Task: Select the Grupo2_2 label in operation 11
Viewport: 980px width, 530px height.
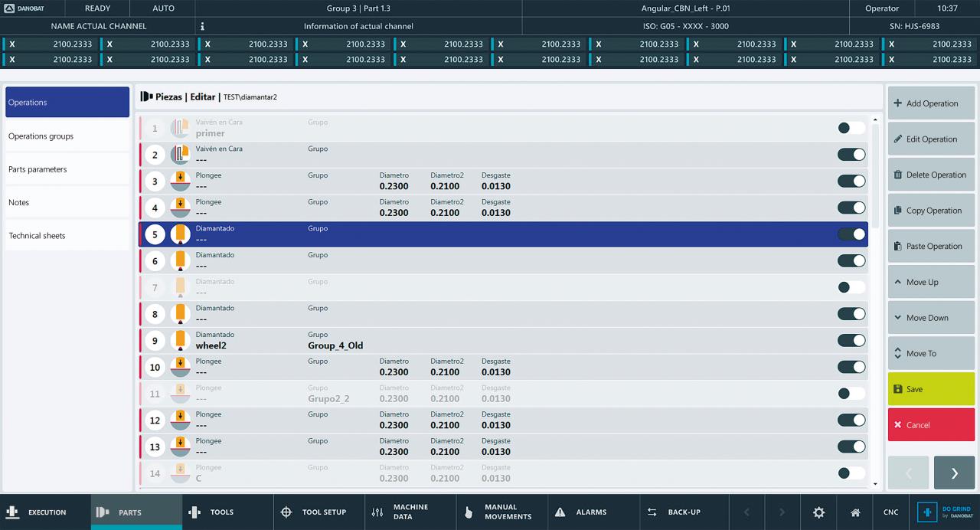Action: coord(328,399)
